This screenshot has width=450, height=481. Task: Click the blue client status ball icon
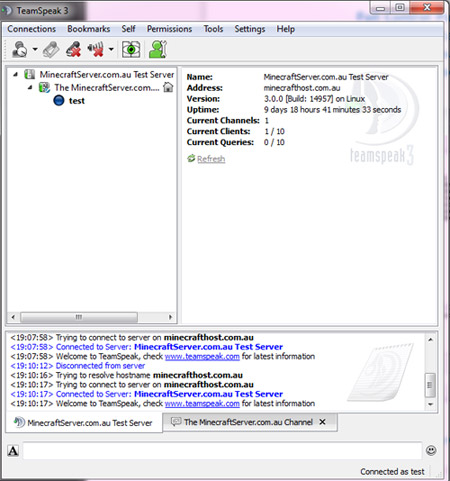59,100
